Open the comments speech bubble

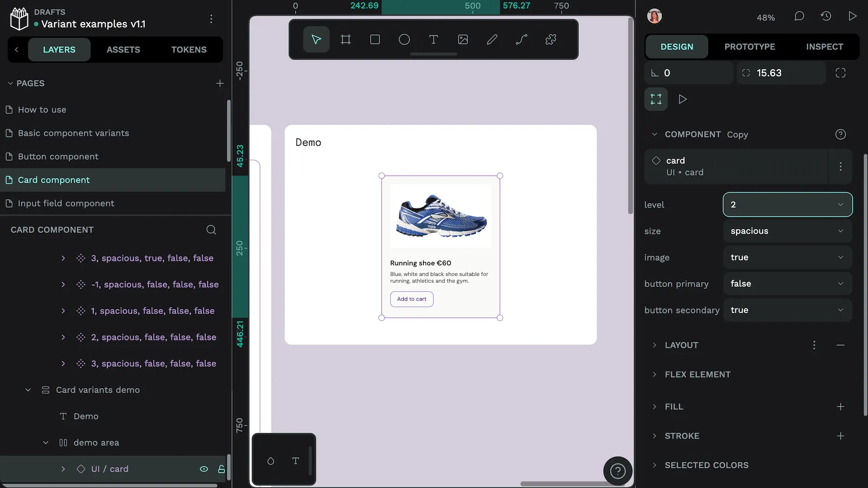pos(799,16)
